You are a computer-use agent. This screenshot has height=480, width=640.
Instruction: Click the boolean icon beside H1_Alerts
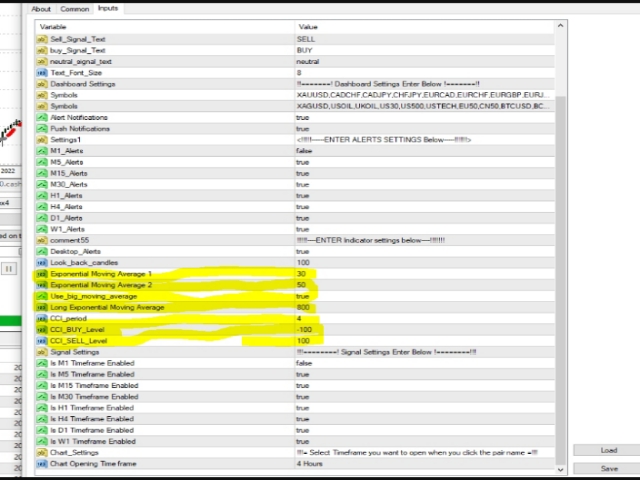[x=42, y=196]
